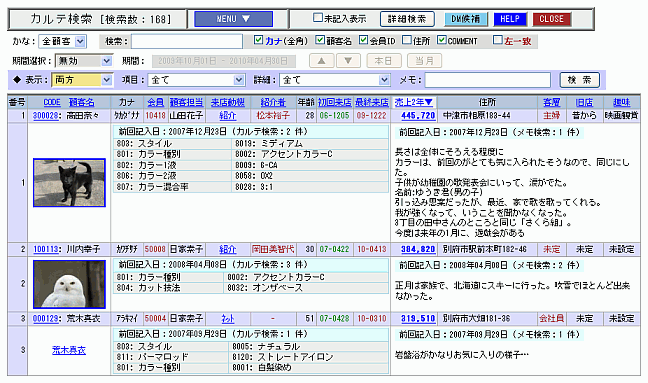Click the 当月 button
This screenshot has height=383, width=648.
pos(424,61)
